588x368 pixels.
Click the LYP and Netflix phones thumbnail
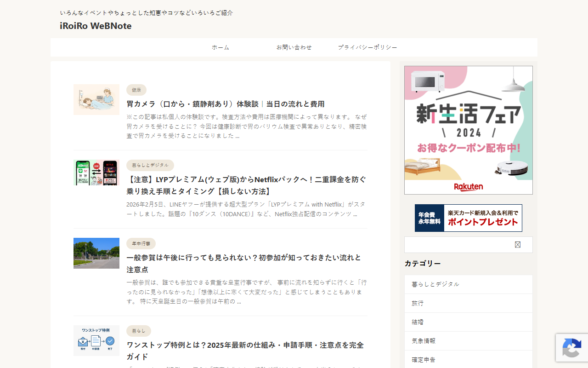[96, 172]
